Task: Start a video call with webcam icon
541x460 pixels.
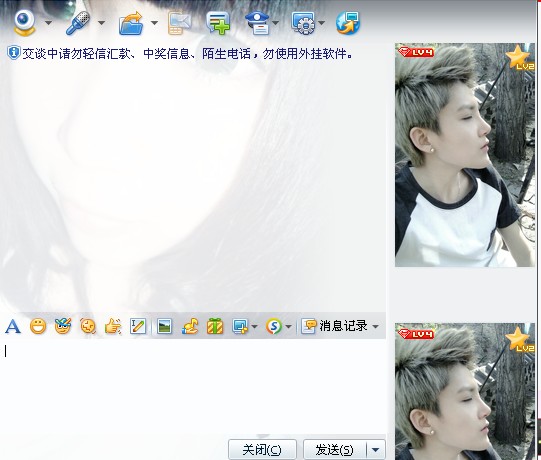Action: [24, 23]
